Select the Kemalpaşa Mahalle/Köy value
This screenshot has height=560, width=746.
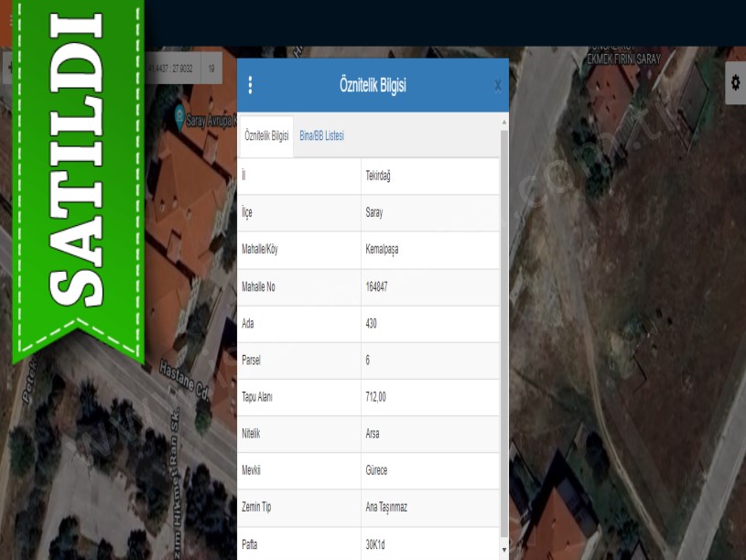point(382,250)
